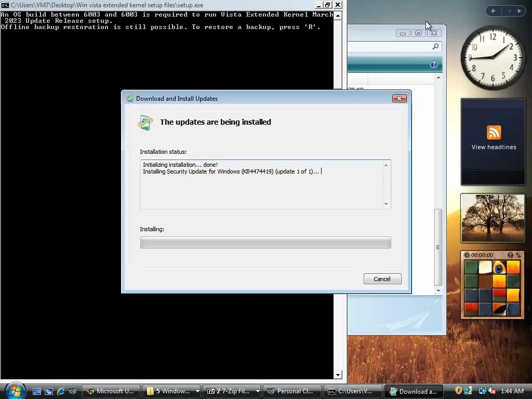Click the KB4474419 security update status line
This screenshot has width=532, height=399.
(x=231, y=171)
